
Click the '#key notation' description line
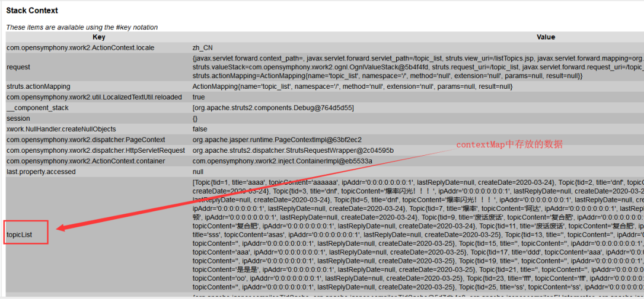82,27
